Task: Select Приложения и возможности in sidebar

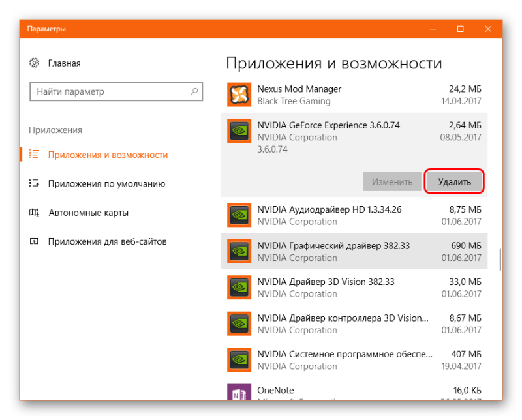Action: 108,155
